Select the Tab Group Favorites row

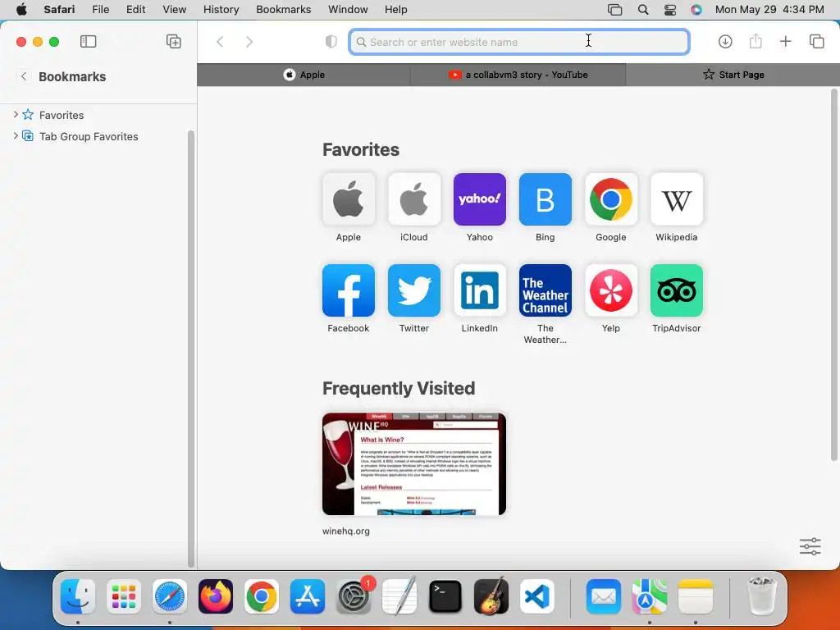coord(98,136)
